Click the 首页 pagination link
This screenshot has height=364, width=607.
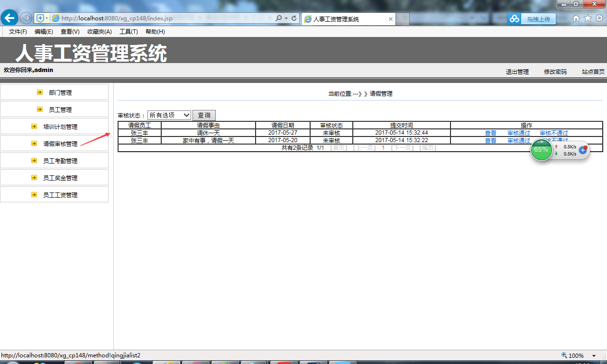(339, 148)
